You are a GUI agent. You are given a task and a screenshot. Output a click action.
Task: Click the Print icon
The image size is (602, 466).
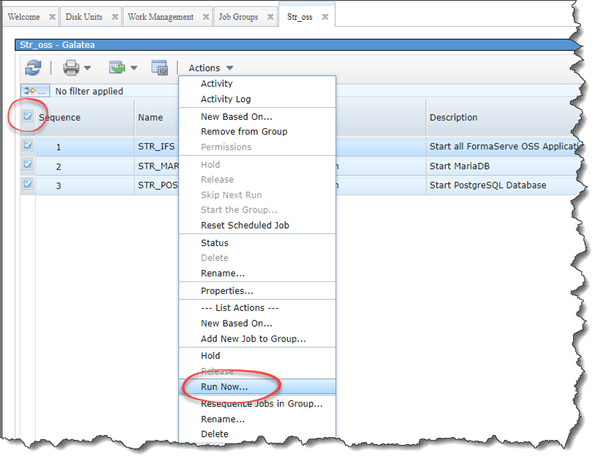coord(71,68)
